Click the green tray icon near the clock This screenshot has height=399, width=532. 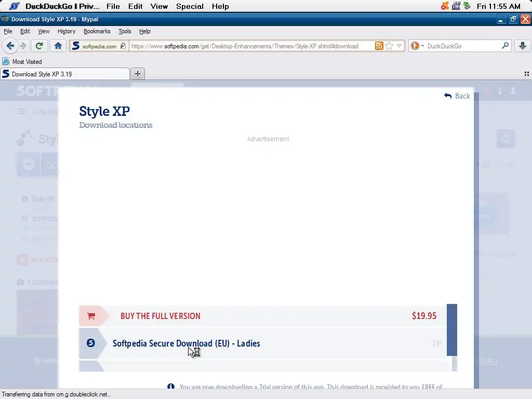[x=467, y=6]
